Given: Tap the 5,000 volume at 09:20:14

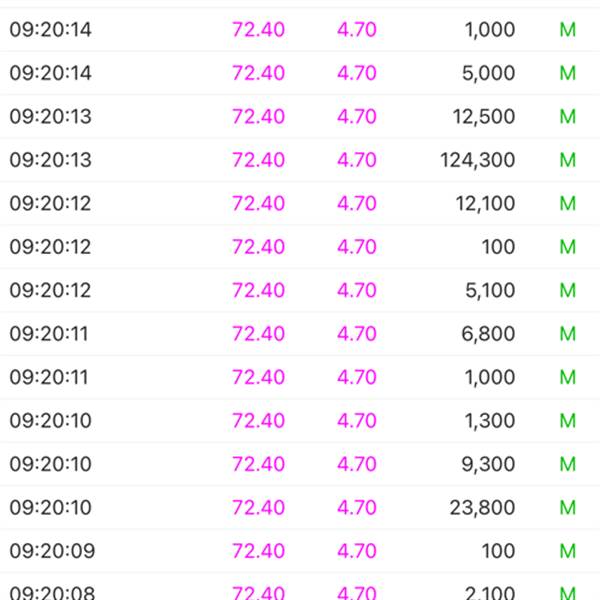Looking at the screenshot, I should (488, 73).
